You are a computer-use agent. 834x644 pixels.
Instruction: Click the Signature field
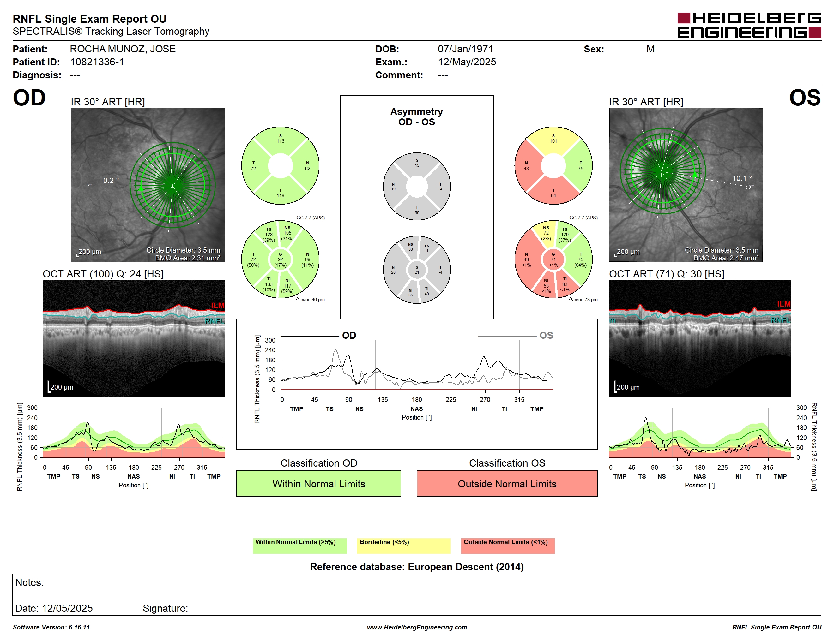165,608
